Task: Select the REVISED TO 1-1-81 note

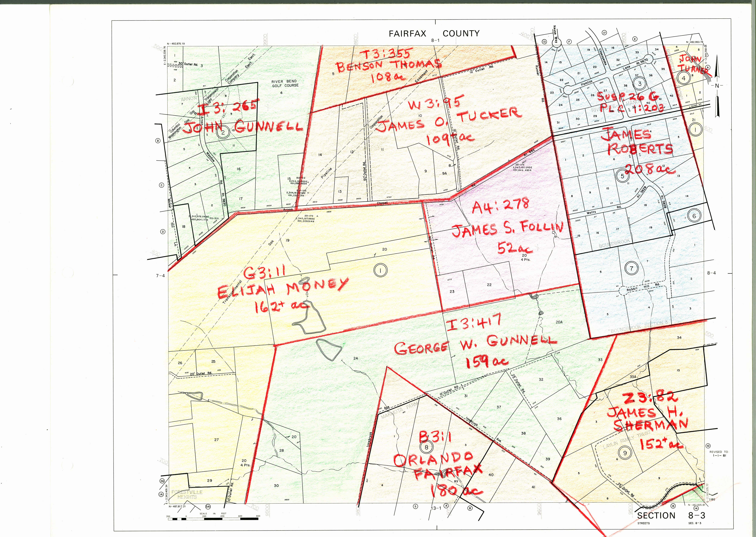Action: coord(718,453)
